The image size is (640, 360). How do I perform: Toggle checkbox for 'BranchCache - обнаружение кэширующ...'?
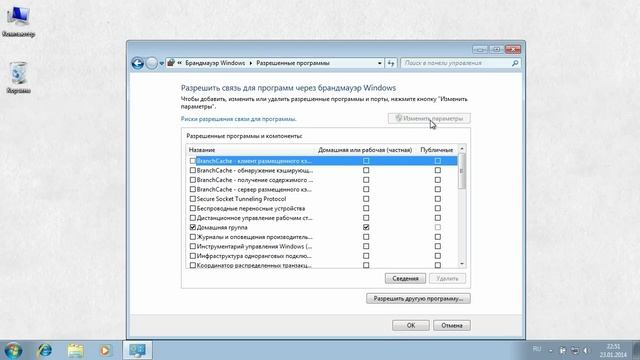pos(193,170)
